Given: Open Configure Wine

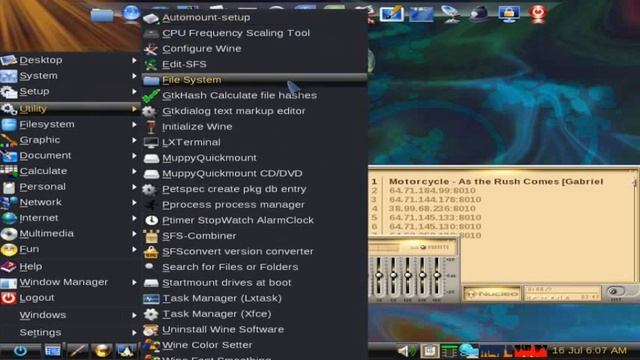Looking at the screenshot, I should [x=254, y=49].
